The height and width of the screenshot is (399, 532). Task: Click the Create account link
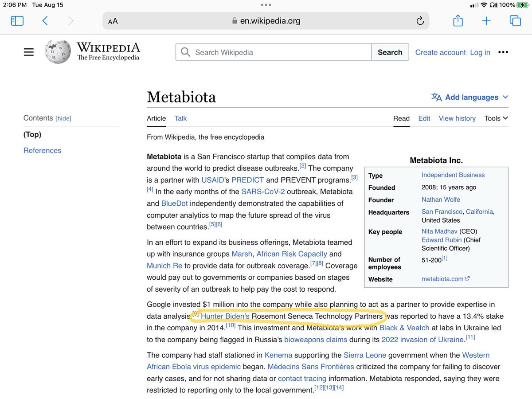pyautogui.click(x=440, y=52)
